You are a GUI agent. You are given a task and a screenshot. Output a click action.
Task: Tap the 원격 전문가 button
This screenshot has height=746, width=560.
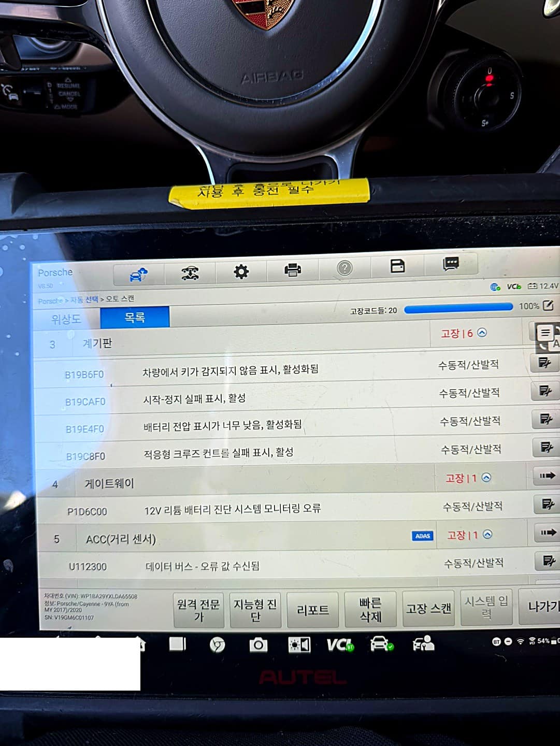point(198,611)
